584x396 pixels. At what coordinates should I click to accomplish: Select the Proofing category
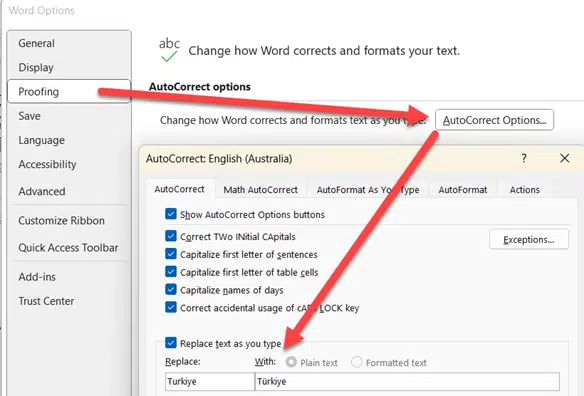coord(69,91)
